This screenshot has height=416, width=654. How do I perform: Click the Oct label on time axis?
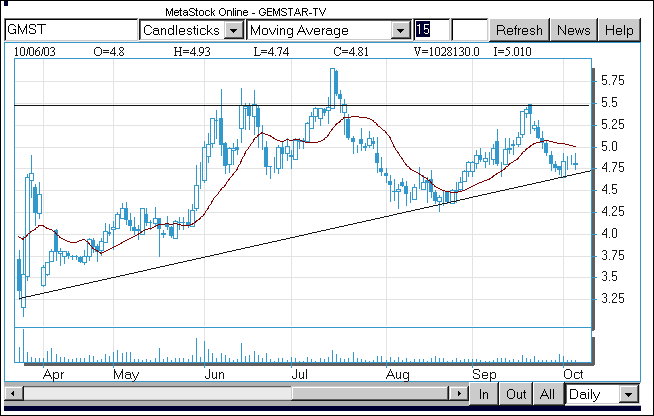click(x=573, y=374)
